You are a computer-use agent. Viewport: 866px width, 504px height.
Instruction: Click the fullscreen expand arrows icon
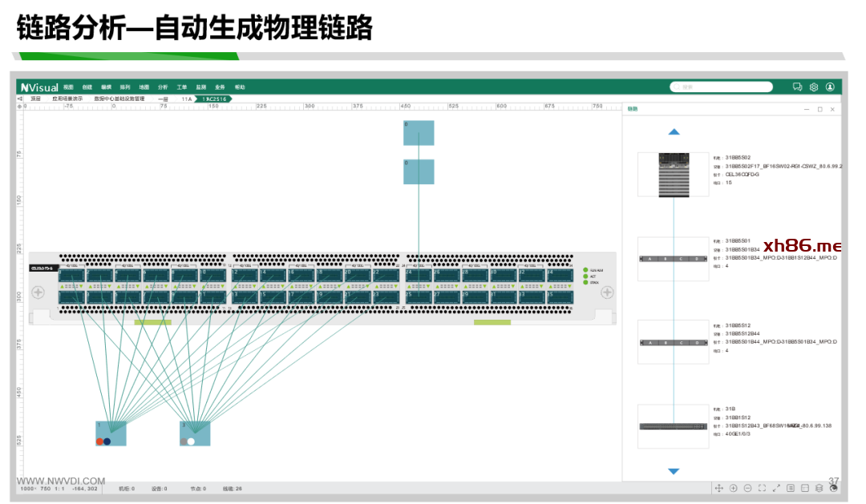[776, 488]
